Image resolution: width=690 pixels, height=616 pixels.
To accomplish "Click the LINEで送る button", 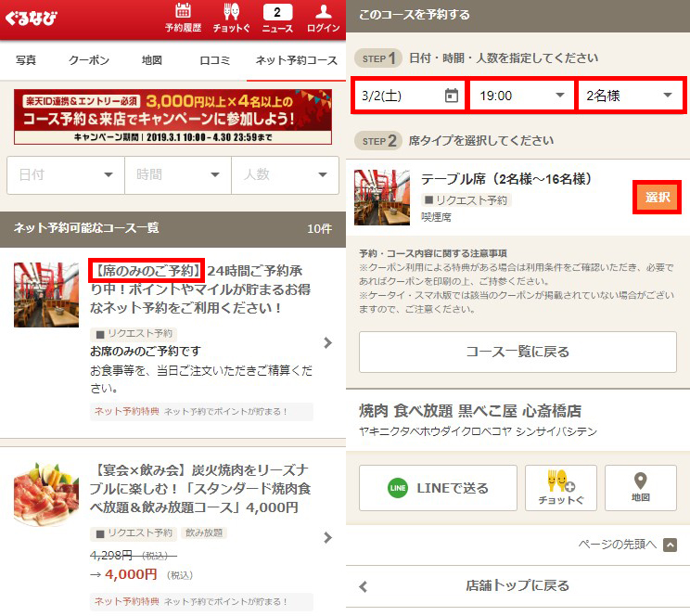I will (x=438, y=488).
